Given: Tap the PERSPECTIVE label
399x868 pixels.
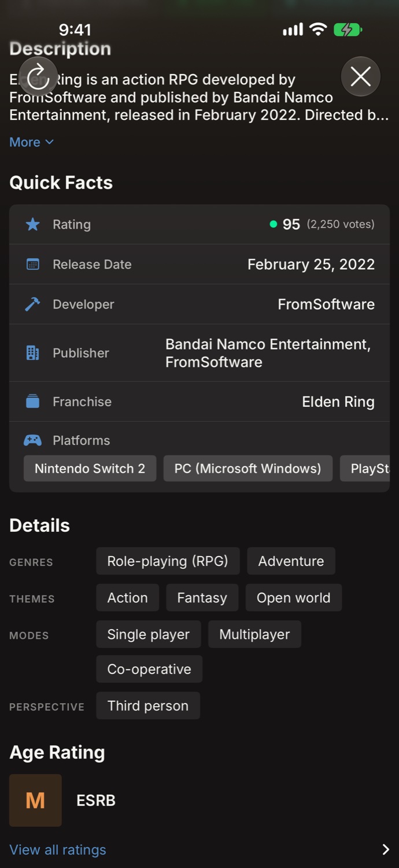Looking at the screenshot, I should coord(47,707).
